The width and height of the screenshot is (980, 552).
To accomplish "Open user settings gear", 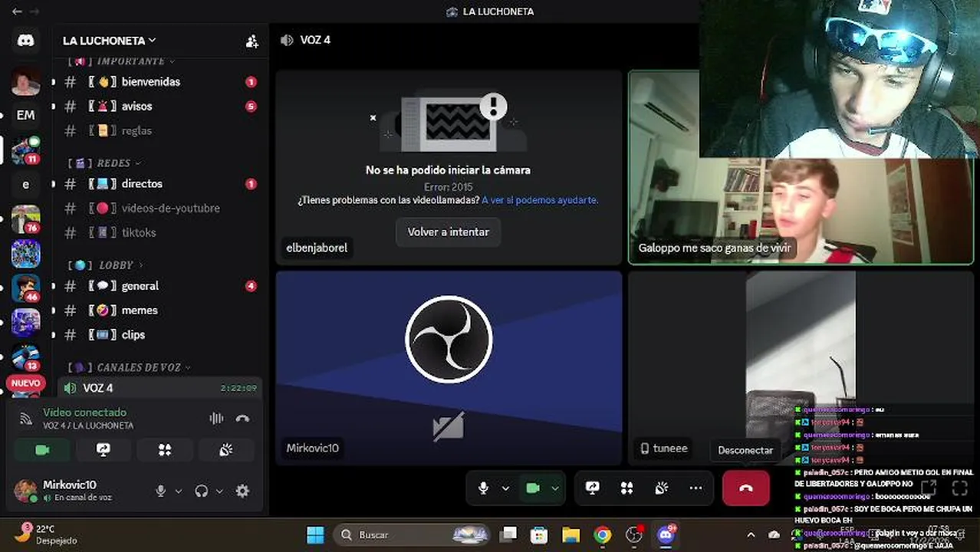I will coord(242,491).
